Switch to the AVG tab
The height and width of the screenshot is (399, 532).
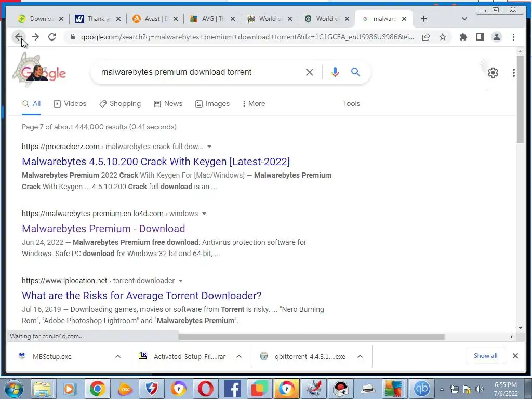point(212,19)
